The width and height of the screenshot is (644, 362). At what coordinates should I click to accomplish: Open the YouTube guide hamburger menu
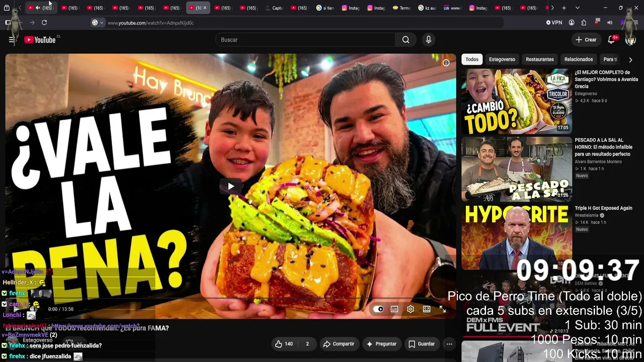12,40
